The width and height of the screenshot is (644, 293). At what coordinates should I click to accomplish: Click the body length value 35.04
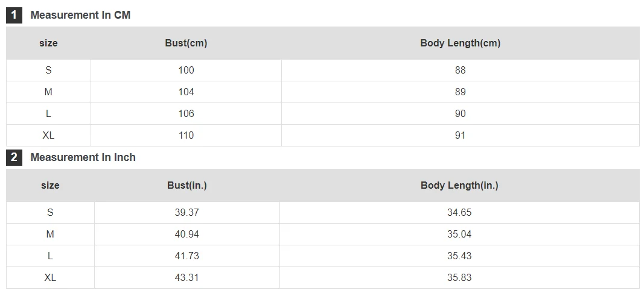tap(459, 235)
